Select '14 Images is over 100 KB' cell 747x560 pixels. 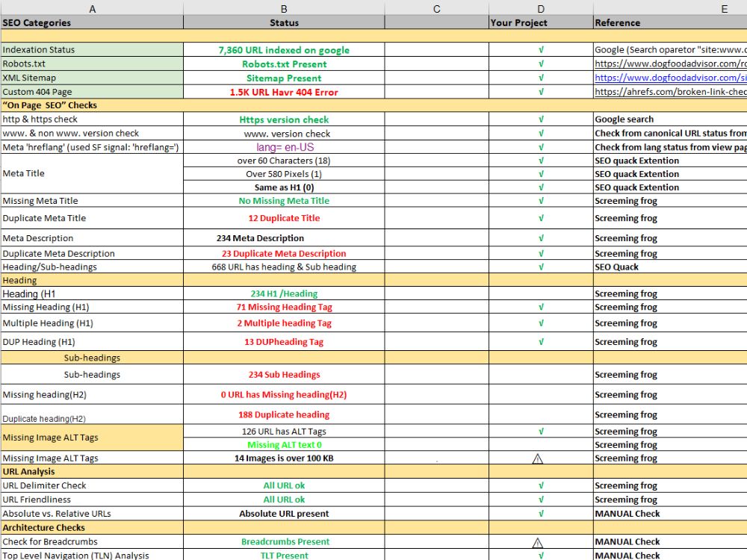click(x=284, y=458)
